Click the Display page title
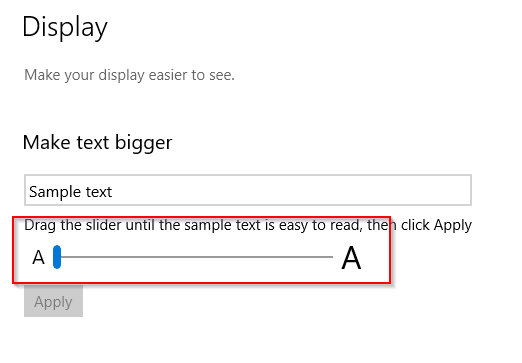The image size is (522, 363). click(x=65, y=27)
